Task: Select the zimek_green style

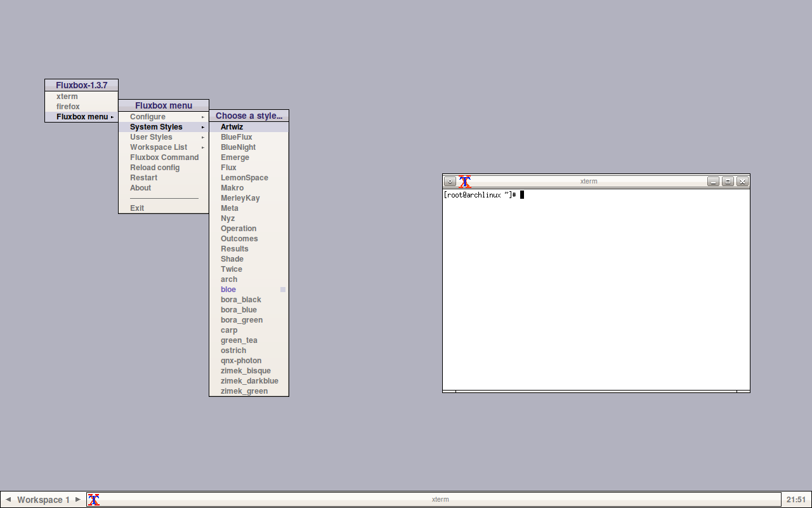Action: pyautogui.click(x=249, y=391)
